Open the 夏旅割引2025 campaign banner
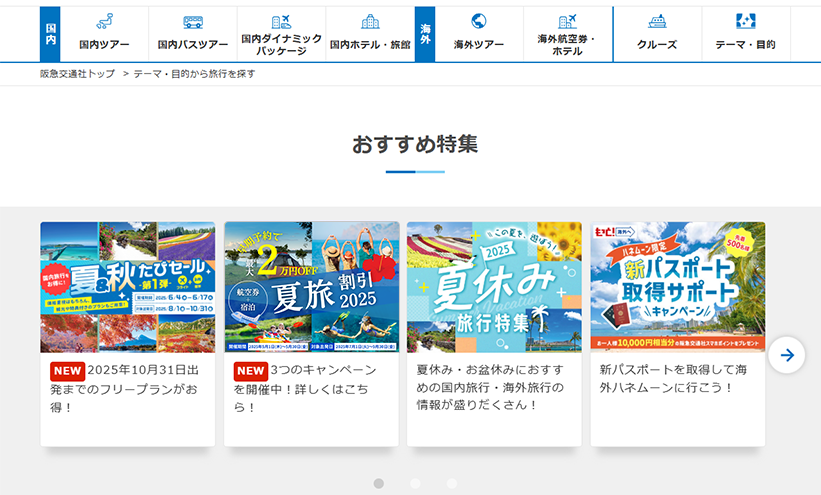 311,287
